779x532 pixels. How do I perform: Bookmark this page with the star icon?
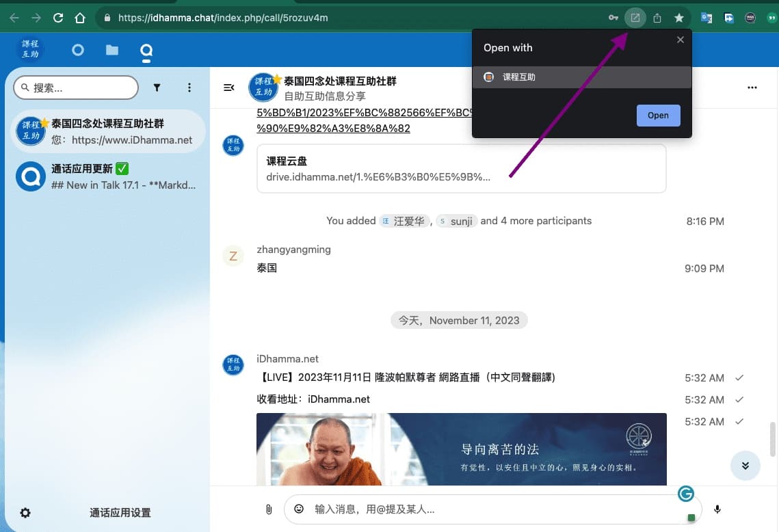[679, 18]
